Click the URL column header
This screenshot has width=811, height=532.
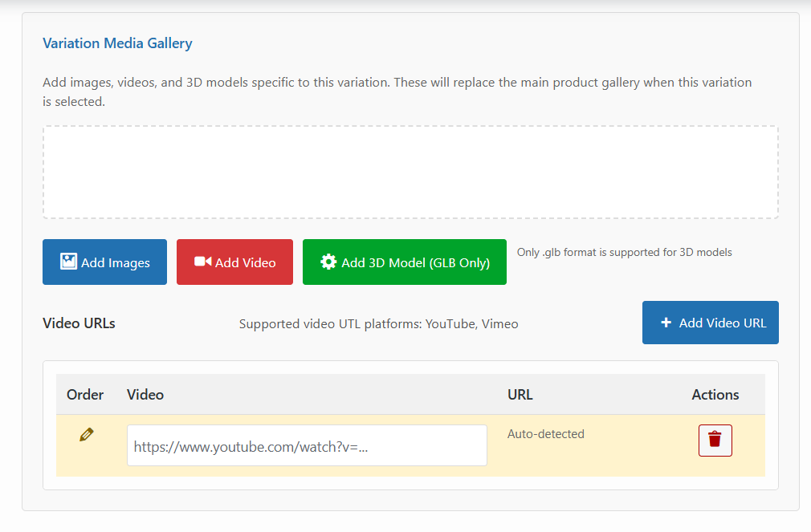(x=520, y=394)
